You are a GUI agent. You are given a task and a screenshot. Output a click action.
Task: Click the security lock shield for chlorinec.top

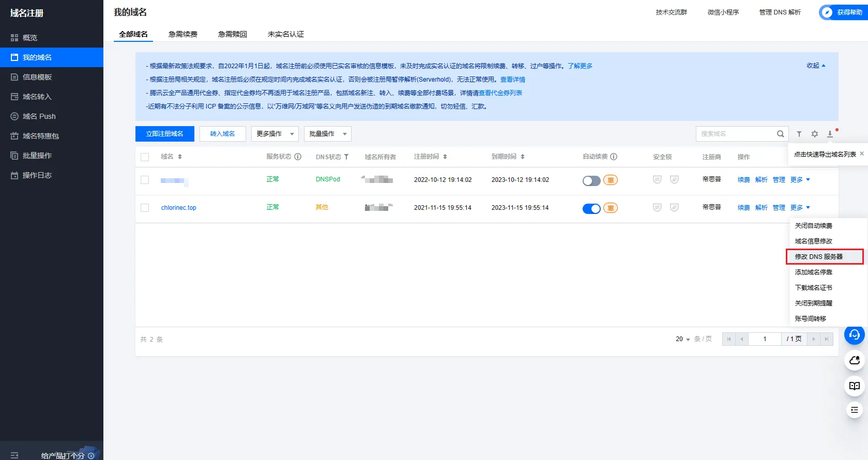click(657, 208)
